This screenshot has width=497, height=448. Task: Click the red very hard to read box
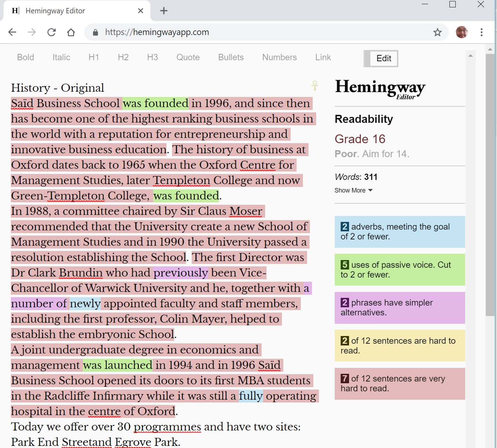click(x=400, y=384)
